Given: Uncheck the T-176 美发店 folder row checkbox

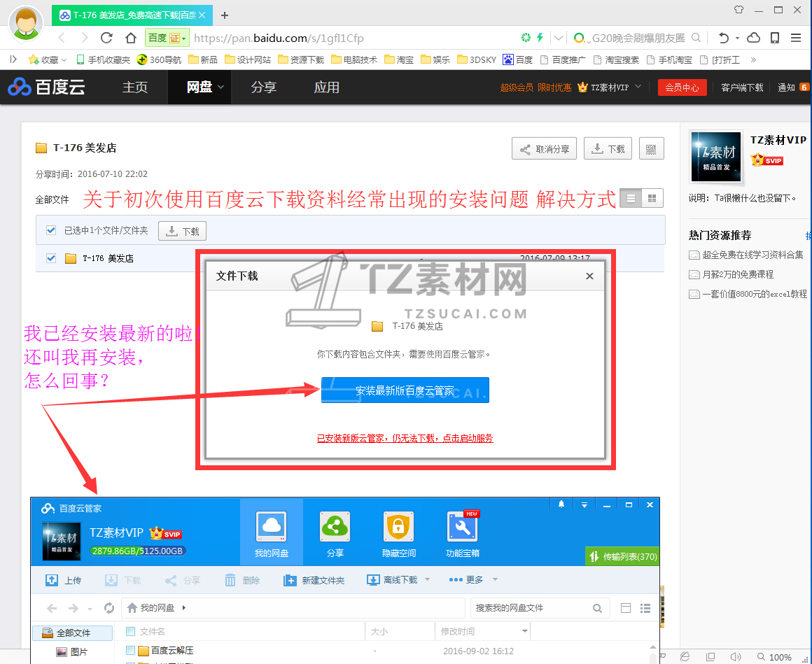Looking at the screenshot, I should [x=50, y=257].
